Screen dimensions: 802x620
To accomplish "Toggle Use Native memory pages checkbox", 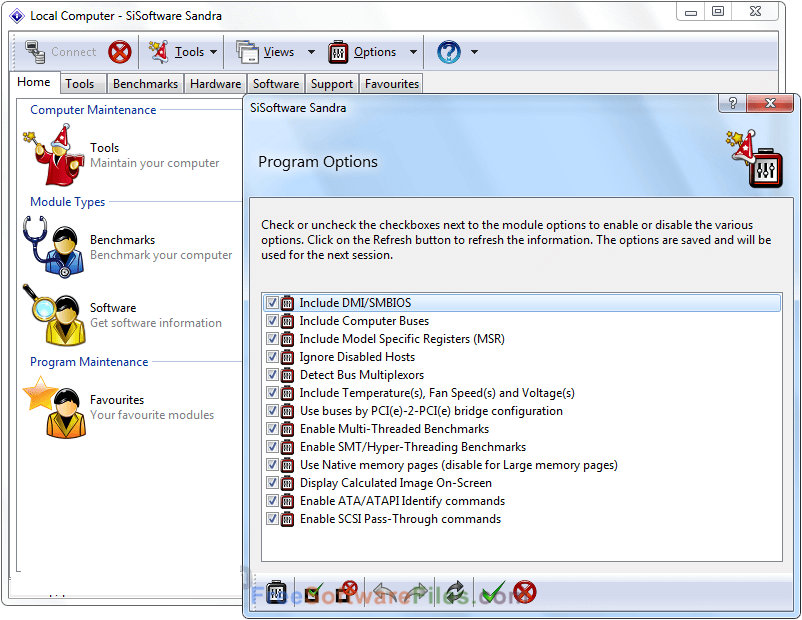I will (x=272, y=464).
